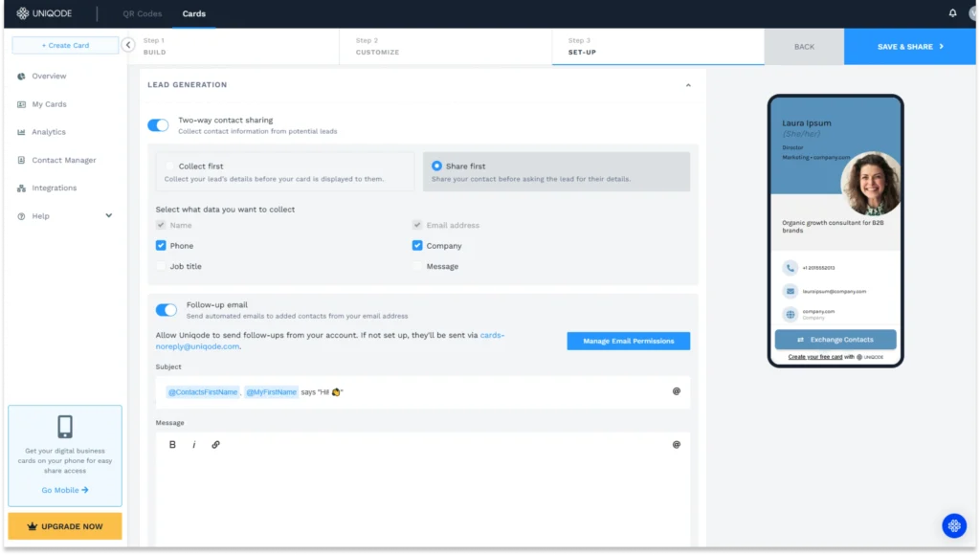Click Save & Share button
The width and height of the screenshot is (980, 555).
point(909,46)
